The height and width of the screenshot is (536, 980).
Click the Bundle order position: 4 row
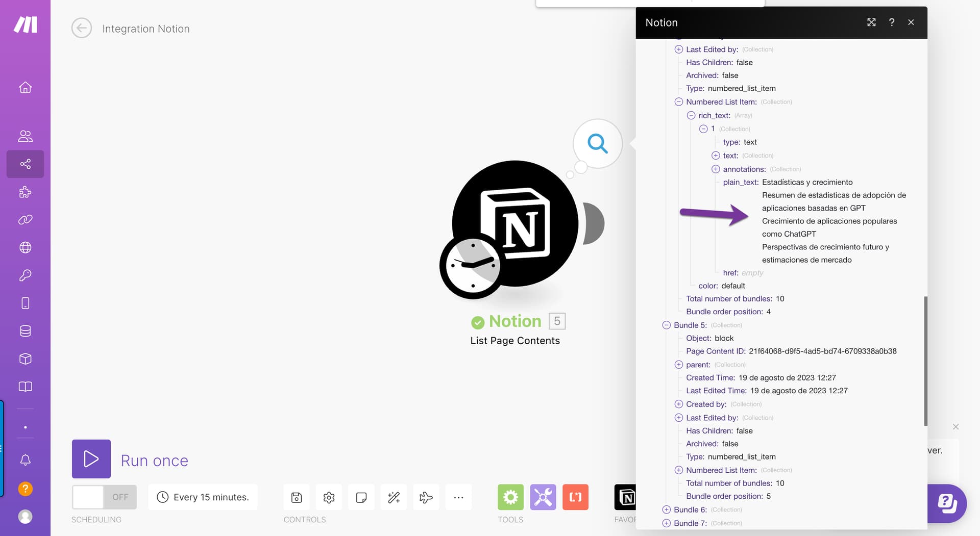pyautogui.click(x=728, y=312)
